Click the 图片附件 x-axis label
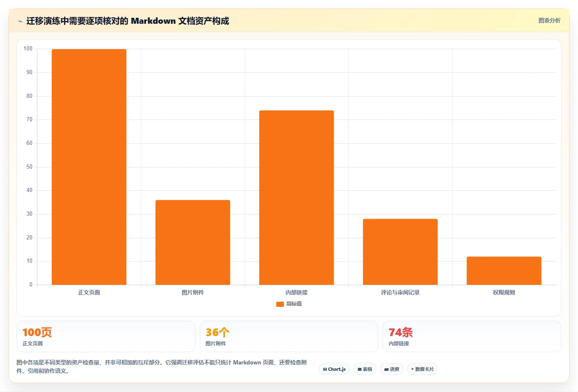 point(193,292)
